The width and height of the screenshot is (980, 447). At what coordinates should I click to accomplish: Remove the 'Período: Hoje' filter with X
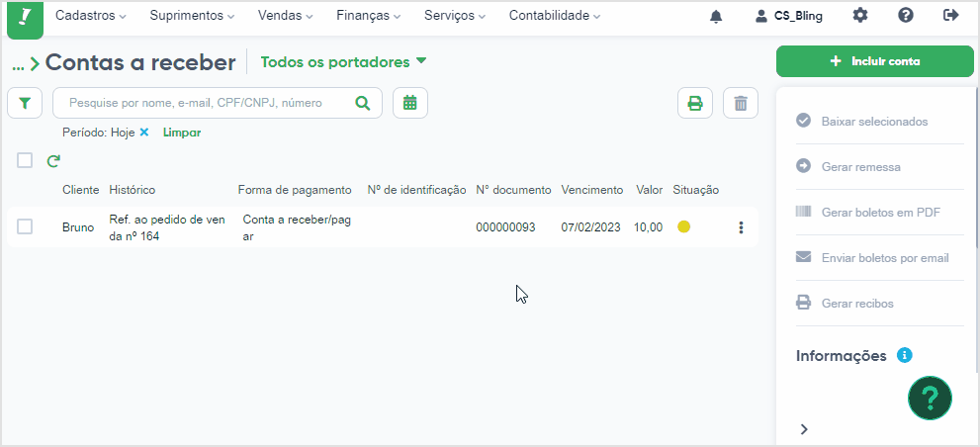tap(144, 133)
